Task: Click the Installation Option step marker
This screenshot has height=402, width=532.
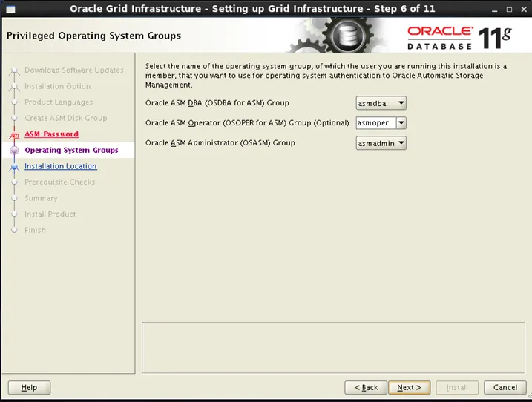Action: click(x=14, y=87)
